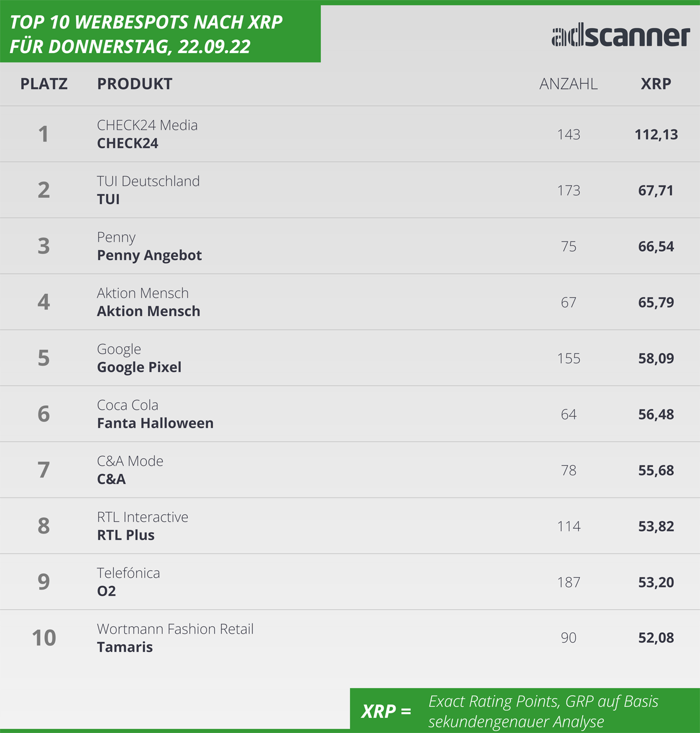This screenshot has width=700, height=733.
Task: Click the XRP definition footer box
Action: (525, 710)
